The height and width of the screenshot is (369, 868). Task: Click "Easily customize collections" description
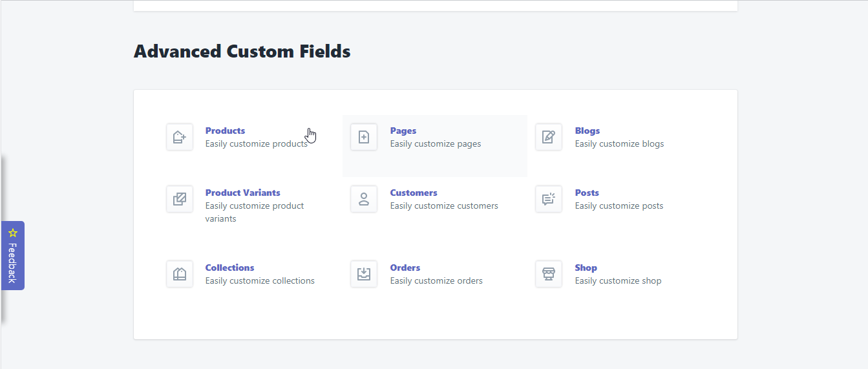coord(260,280)
